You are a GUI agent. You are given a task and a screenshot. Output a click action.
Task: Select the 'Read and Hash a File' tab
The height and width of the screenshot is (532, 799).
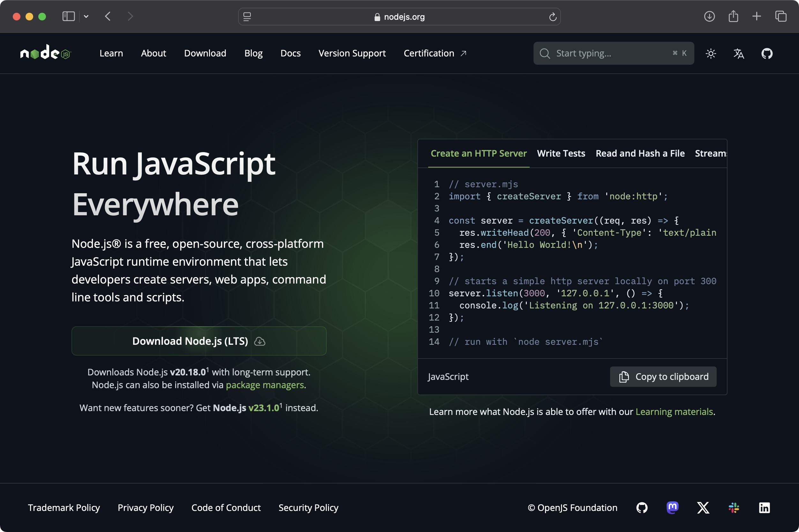(x=640, y=153)
